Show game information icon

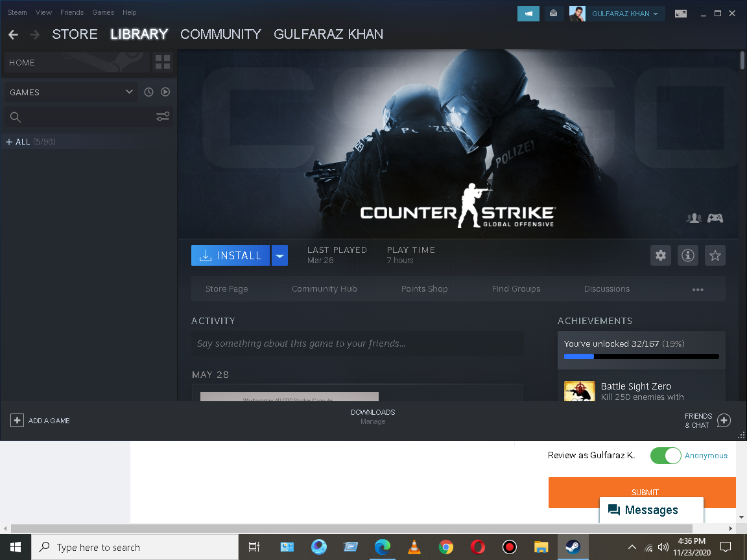point(688,256)
